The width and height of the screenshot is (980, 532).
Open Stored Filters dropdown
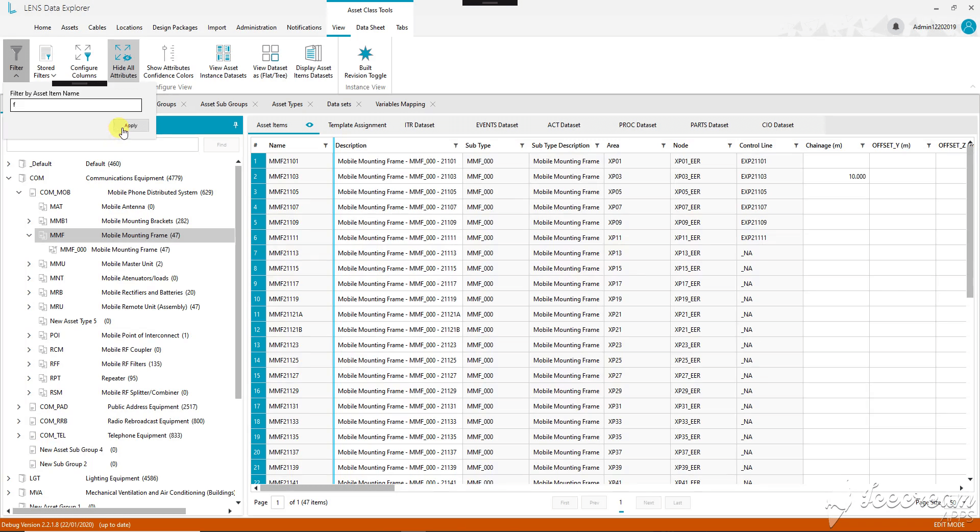[x=45, y=62]
